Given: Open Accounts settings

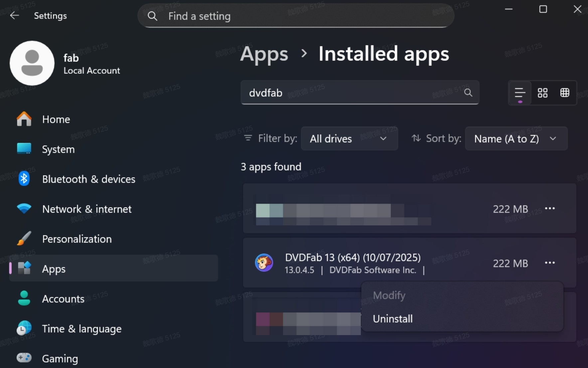Looking at the screenshot, I should tap(113, 299).
